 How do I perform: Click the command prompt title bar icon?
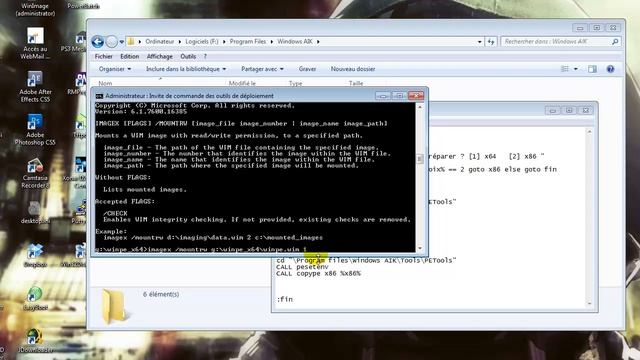(x=99, y=96)
